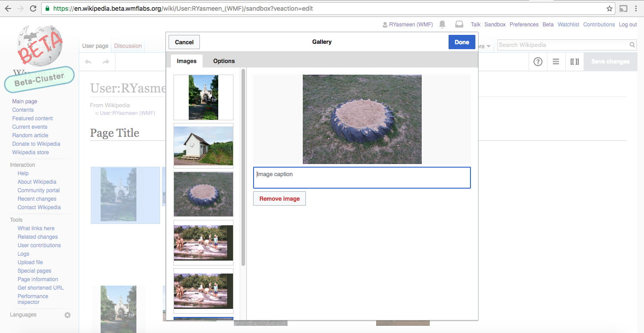Click the editor undo arrow
This screenshot has height=333, width=644.
(89, 62)
